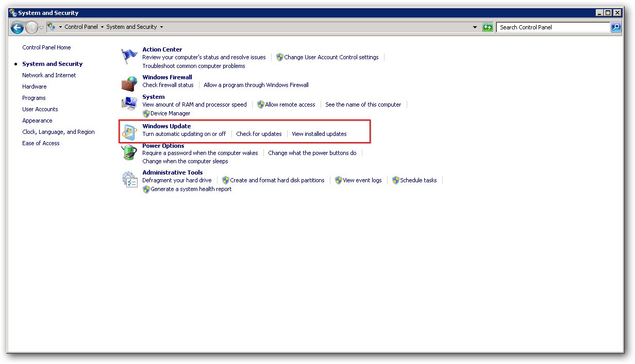Click Review your computer's status link
The width and height of the screenshot is (635, 364).
coord(204,57)
